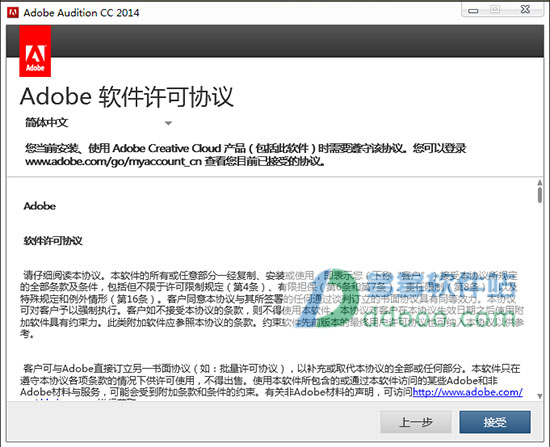Click the 'Adobe Audition CC 2014' window title
Image resolution: width=550 pixels, height=447 pixels.
coord(81,13)
